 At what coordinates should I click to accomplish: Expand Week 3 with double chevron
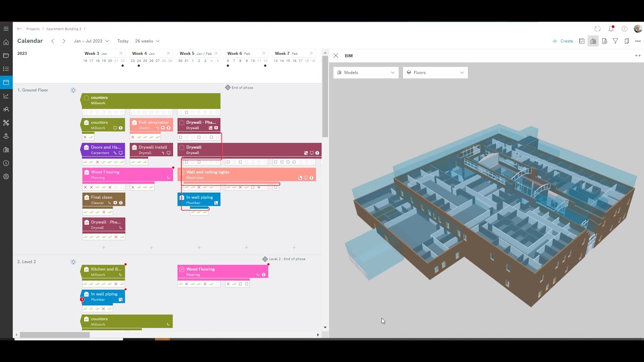(121, 53)
